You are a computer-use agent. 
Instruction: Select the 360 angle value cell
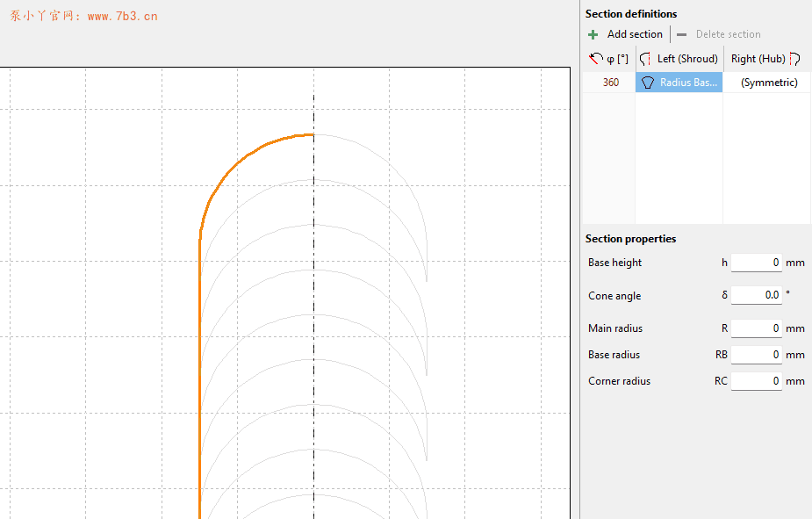click(610, 83)
